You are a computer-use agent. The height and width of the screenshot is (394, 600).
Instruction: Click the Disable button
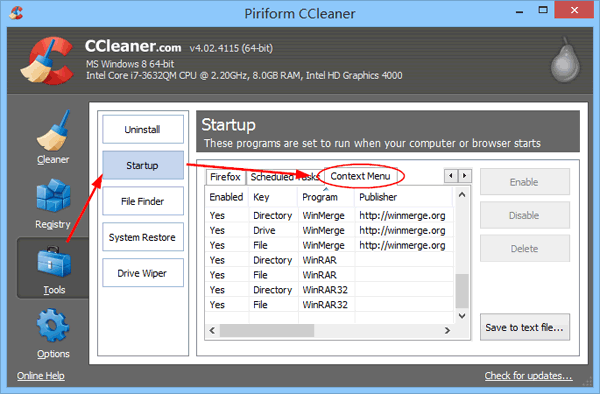click(525, 215)
